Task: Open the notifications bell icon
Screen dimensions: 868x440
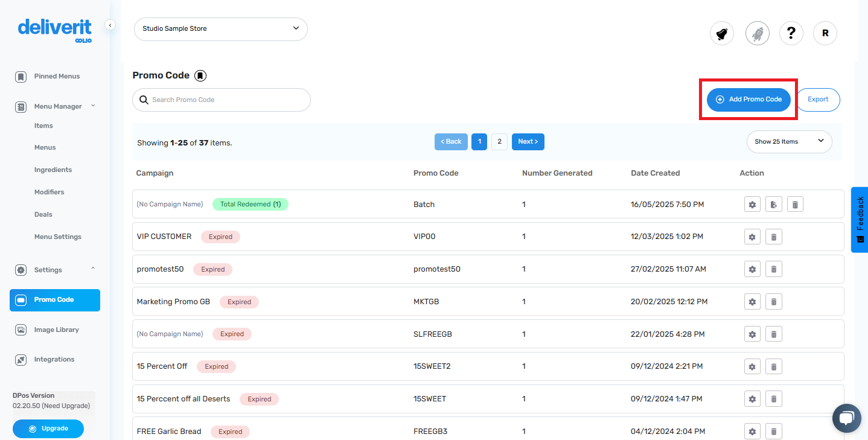Action: tap(721, 33)
